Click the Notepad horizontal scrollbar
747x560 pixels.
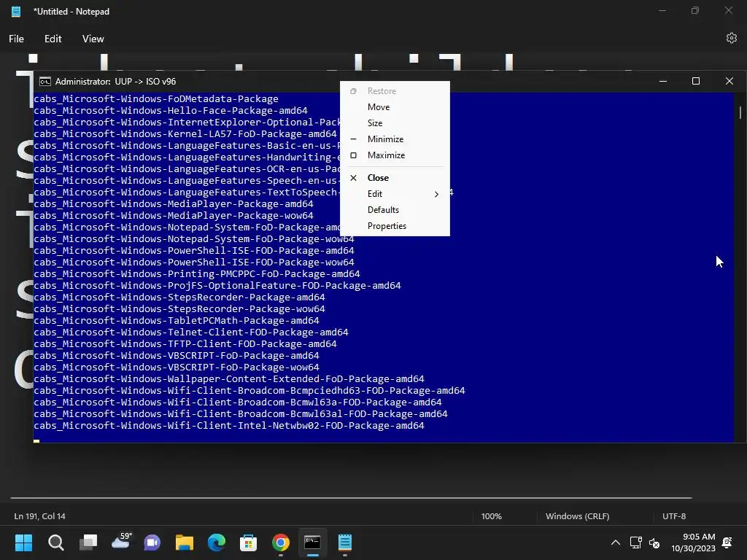351,498
